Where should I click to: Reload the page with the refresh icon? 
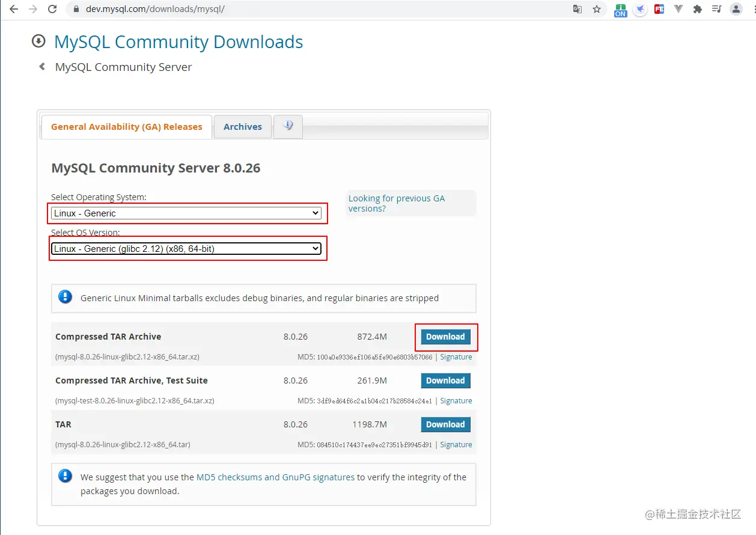coord(52,9)
